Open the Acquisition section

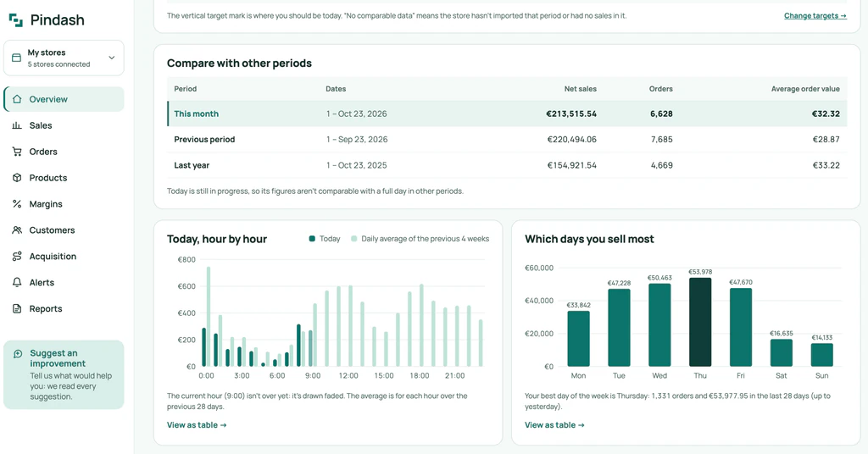[64, 256]
